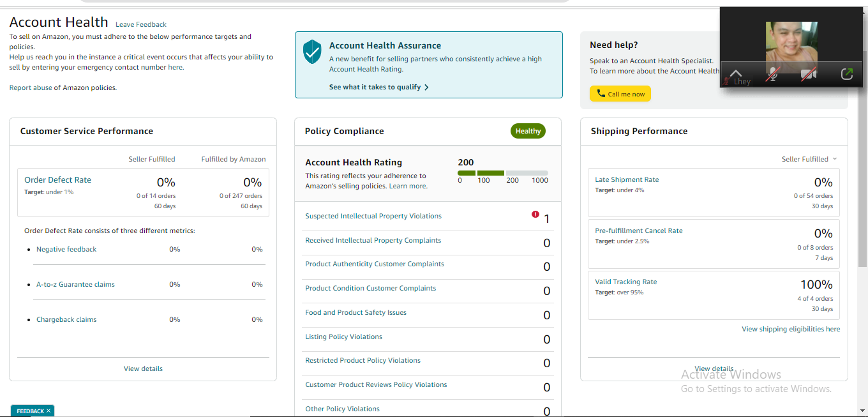Open Other Policy Violations

pos(343,409)
